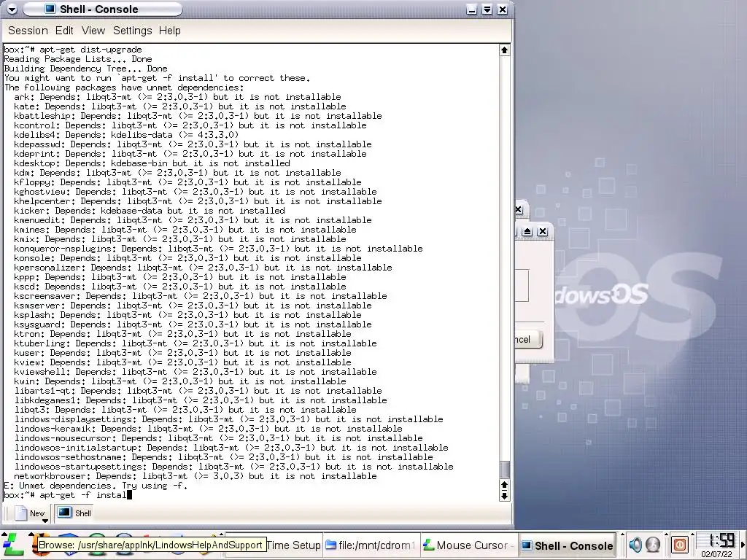Click the 'kbattleship' dependency line
Viewport: 747px width, 560px height.
tap(198, 116)
